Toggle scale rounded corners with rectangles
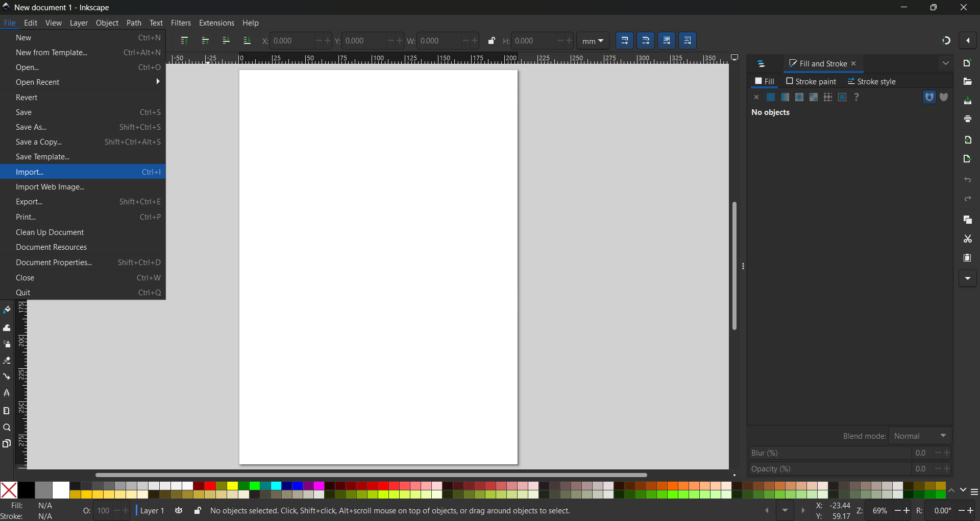The width and height of the screenshot is (980, 521). (x=646, y=41)
